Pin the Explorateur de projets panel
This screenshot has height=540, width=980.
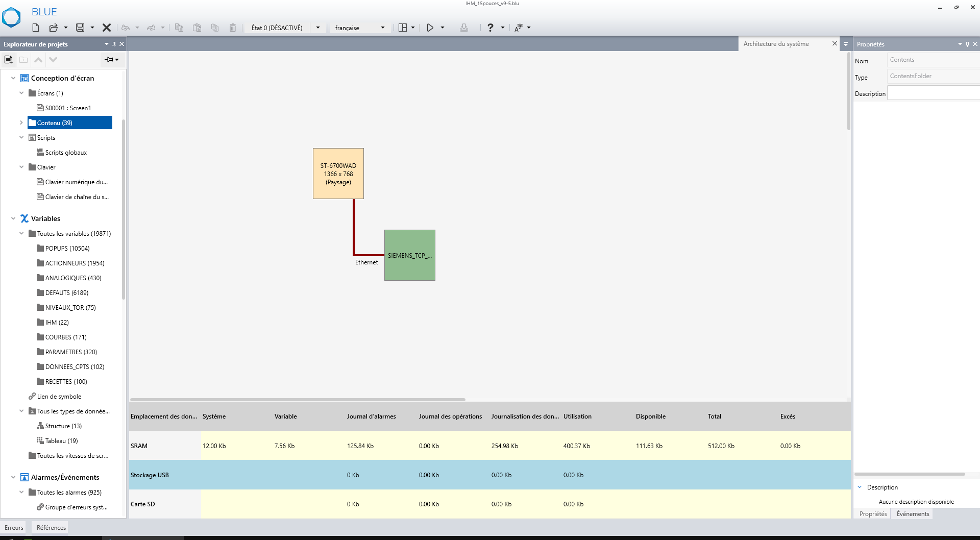[114, 44]
